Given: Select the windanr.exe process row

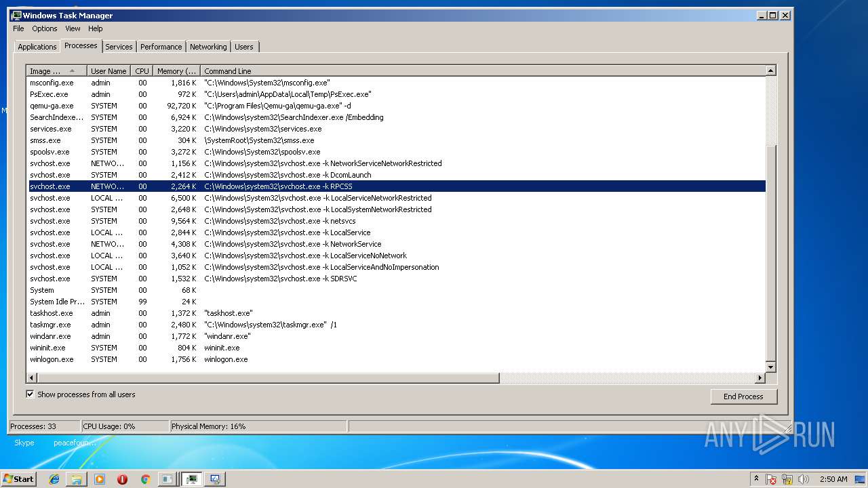Looking at the screenshot, I should pos(396,336).
